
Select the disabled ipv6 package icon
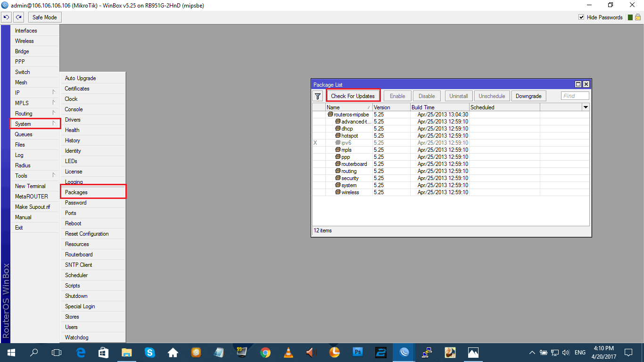(338, 143)
